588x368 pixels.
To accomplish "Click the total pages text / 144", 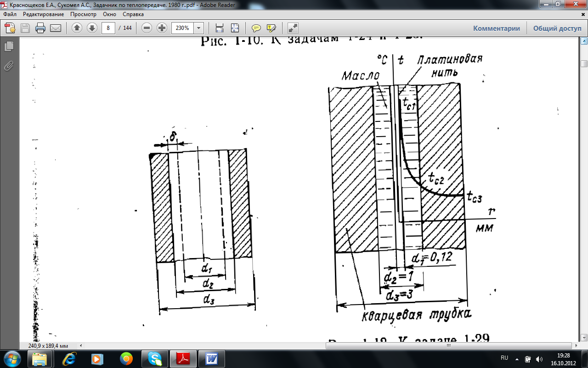I will (x=125, y=28).
